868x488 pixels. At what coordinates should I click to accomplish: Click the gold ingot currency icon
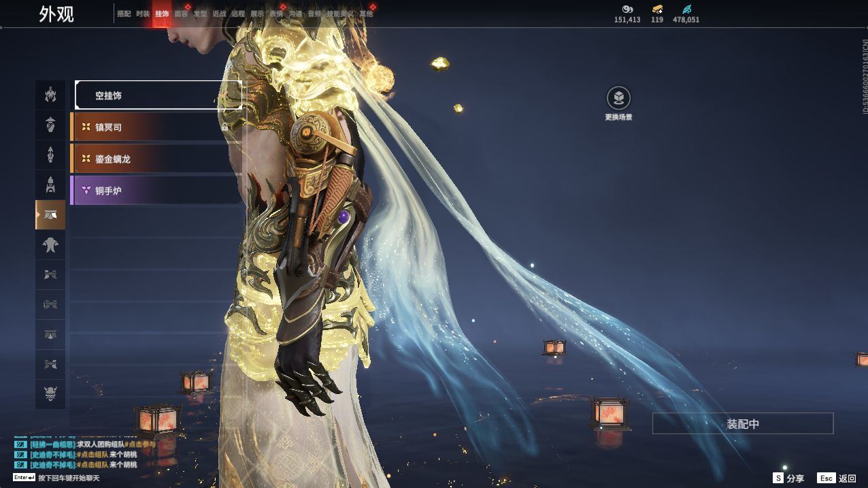point(657,10)
